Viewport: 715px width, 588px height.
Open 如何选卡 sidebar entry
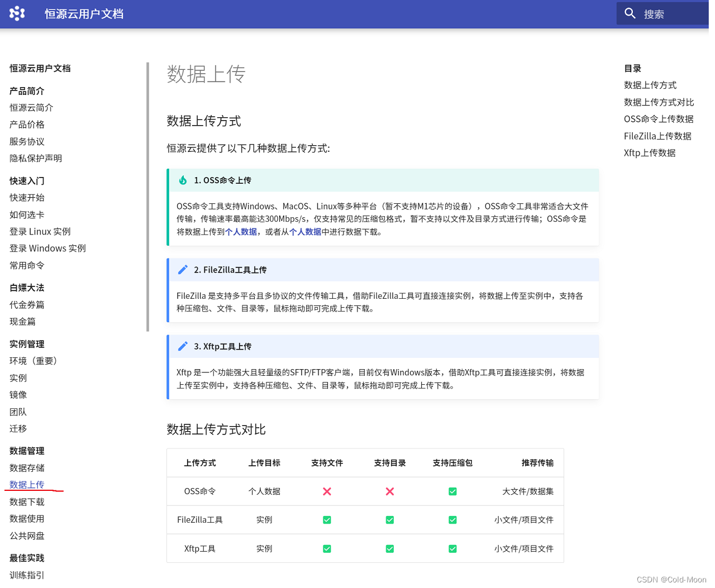point(27,215)
